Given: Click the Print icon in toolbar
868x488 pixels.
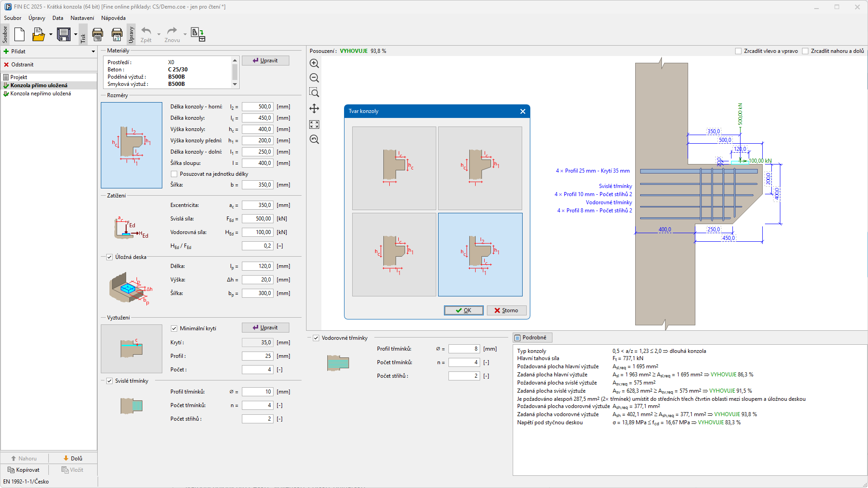Looking at the screenshot, I should coord(97,34).
